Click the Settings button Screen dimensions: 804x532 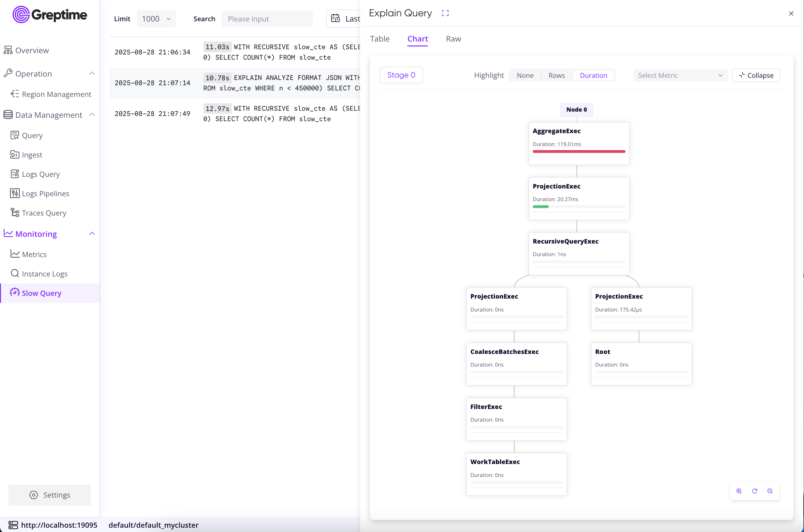pos(50,495)
